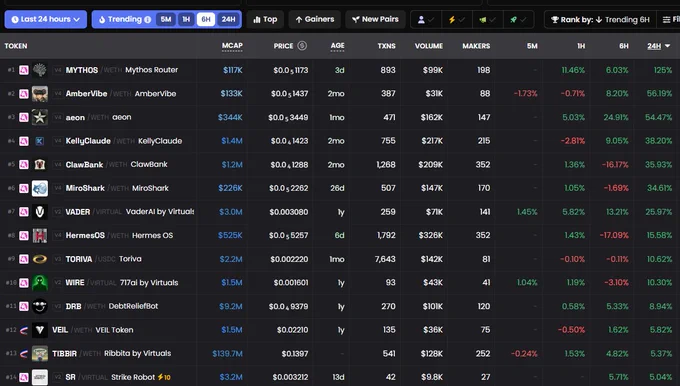This screenshot has width=680, height=386.
Task: Open the MYTHOS Mythos Router pair
Action: [340, 70]
